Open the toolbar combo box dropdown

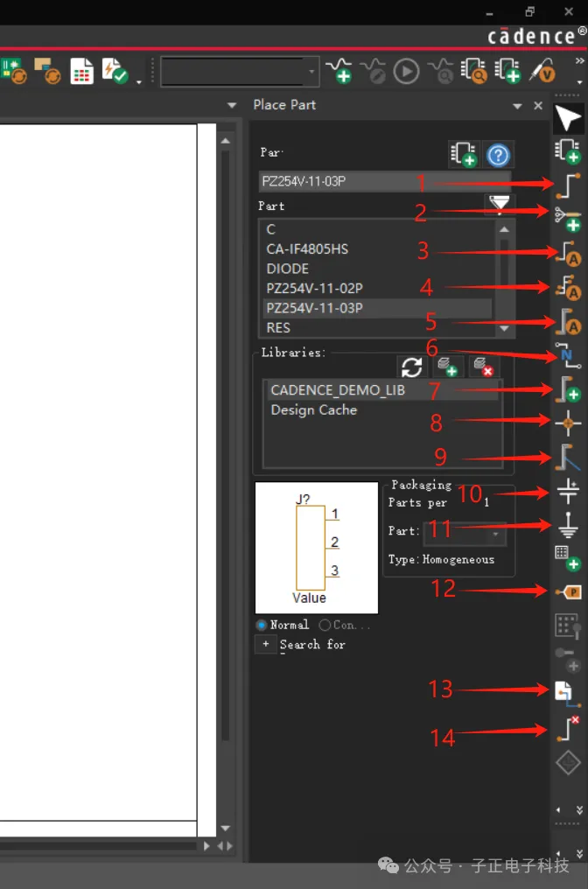point(311,72)
